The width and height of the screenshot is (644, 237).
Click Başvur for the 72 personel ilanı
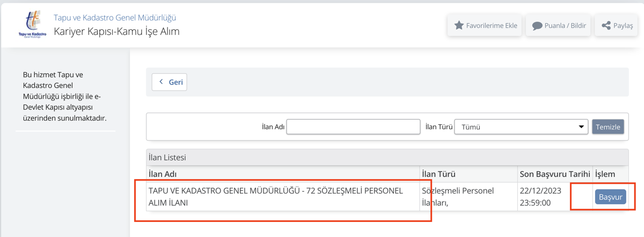(x=610, y=197)
